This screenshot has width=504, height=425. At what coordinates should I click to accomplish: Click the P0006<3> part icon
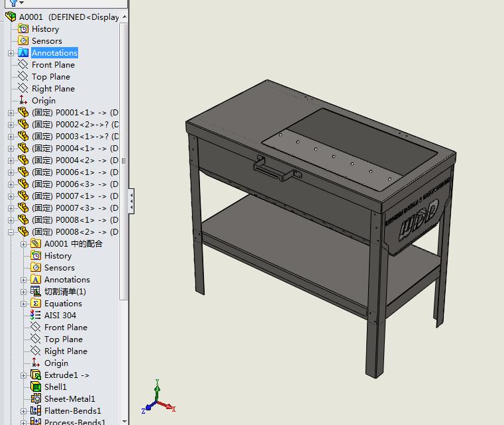(23, 184)
